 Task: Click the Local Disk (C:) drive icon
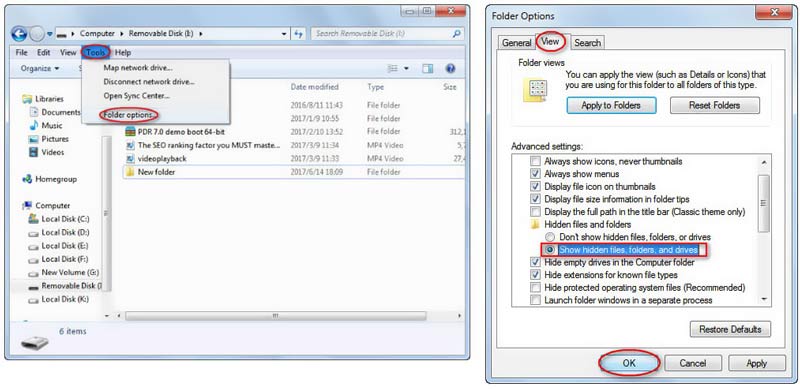coord(34,219)
